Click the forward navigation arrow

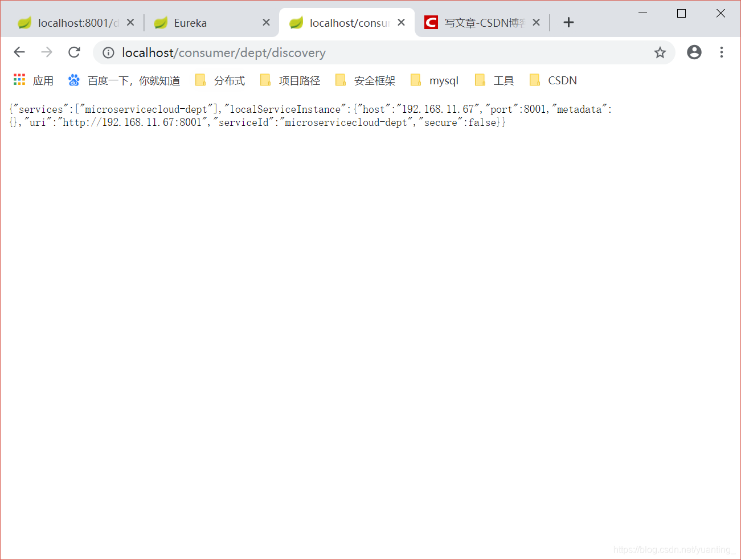coord(47,52)
